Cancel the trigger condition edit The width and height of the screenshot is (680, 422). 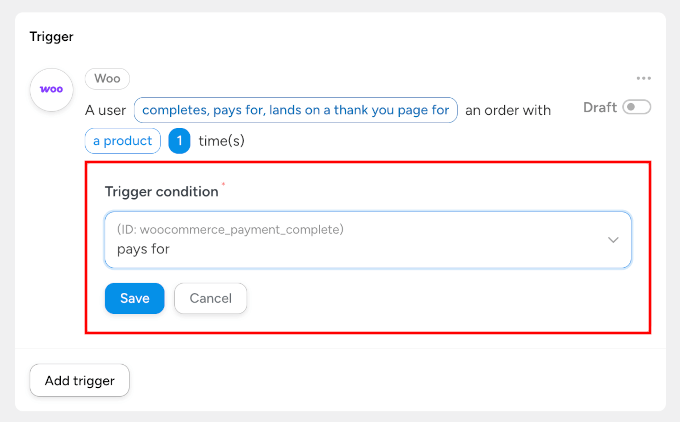[x=210, y=298]
